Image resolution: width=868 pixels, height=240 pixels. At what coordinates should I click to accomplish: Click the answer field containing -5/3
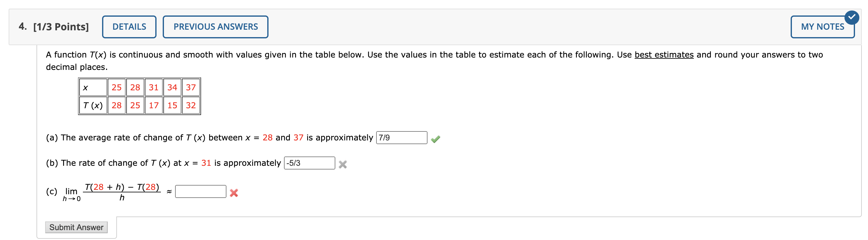(309, 163)
